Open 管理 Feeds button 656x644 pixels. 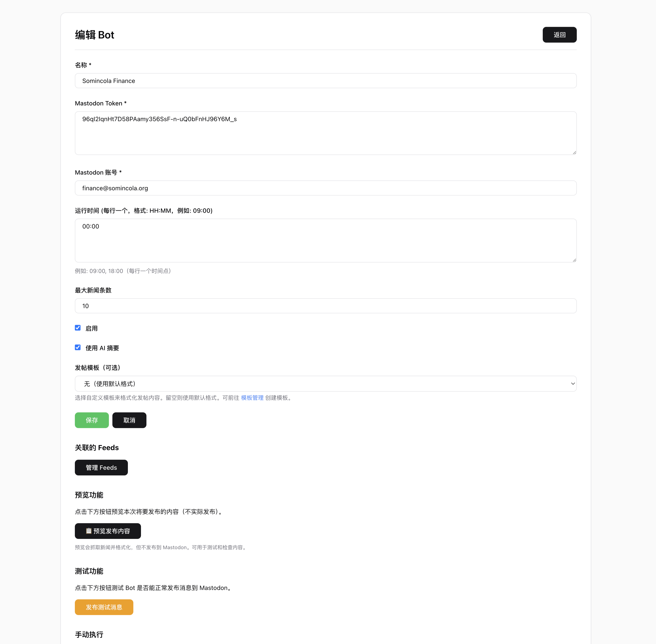[x=101, y=468]
